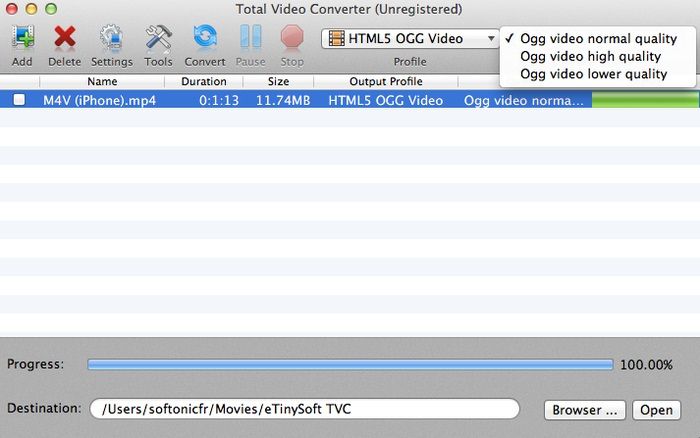The width and height of the screenshot is (700, 438).
Task: Click the 100.00% progress value
Action: click(x=646, y=365)
